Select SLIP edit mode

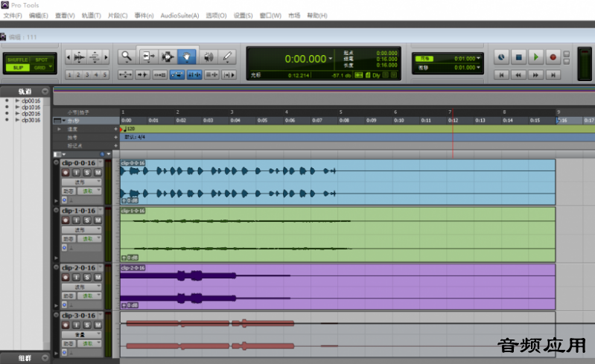(x=17, y=68)
